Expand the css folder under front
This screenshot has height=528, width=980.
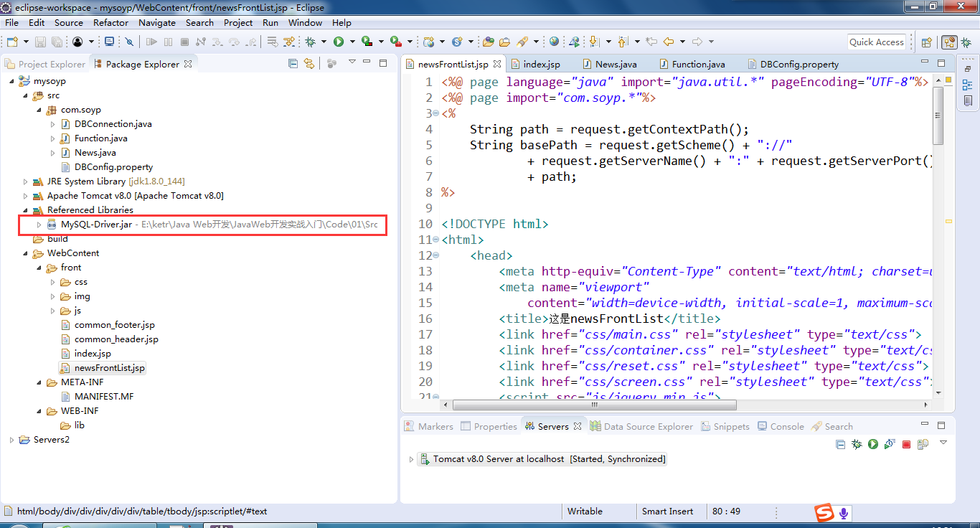click(x=53, y=282)
